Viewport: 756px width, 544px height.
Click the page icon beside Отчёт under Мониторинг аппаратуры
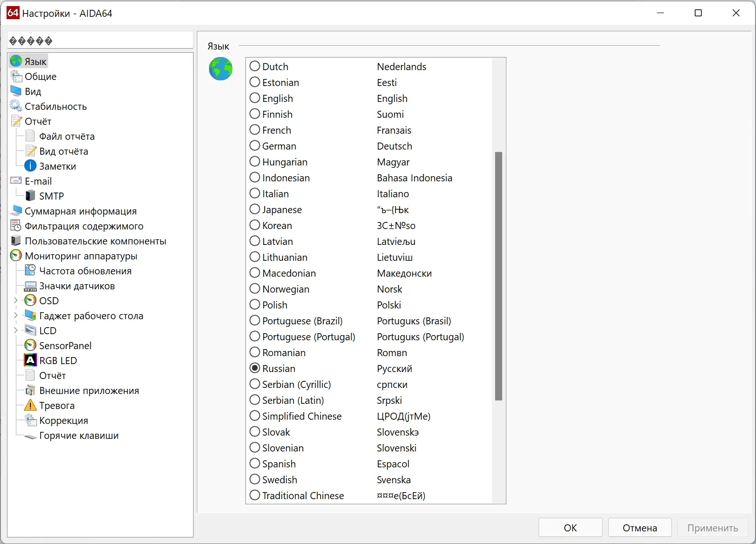coord(30,375)
